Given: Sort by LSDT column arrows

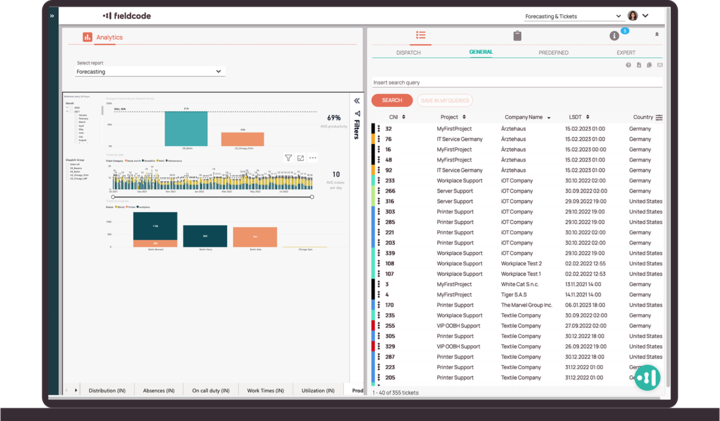Looking at the screenshot, I should click(x=588, y=117).
